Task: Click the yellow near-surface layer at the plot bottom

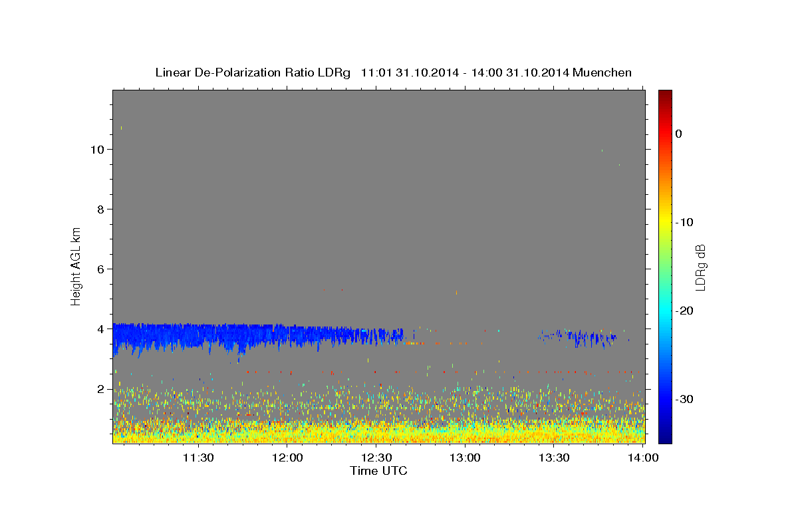Action: [x=378, y=432]
